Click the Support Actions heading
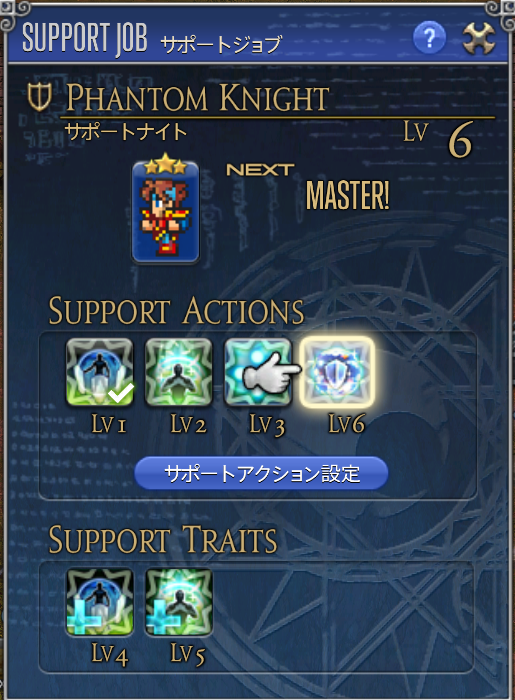Screen dimensions: 515x700 tap(176, 311)
